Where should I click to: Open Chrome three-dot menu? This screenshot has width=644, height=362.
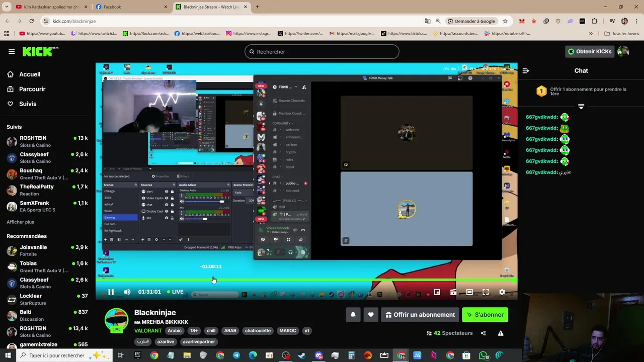[636, 21]
